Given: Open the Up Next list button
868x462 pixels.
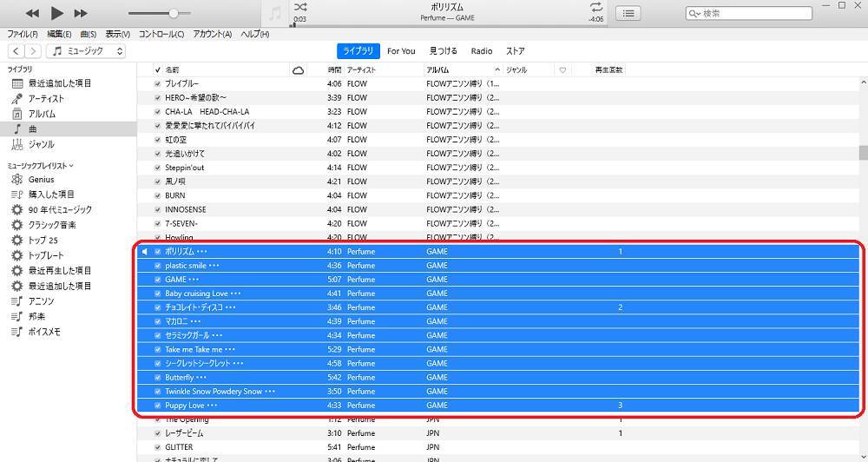Looking at the screenshot, I should click(x=628, y=13).
